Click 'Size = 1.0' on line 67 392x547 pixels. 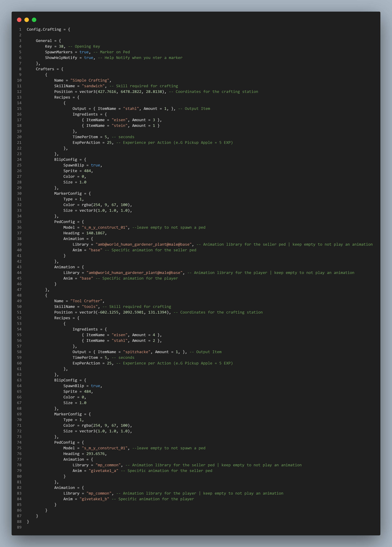coord(75,403)
